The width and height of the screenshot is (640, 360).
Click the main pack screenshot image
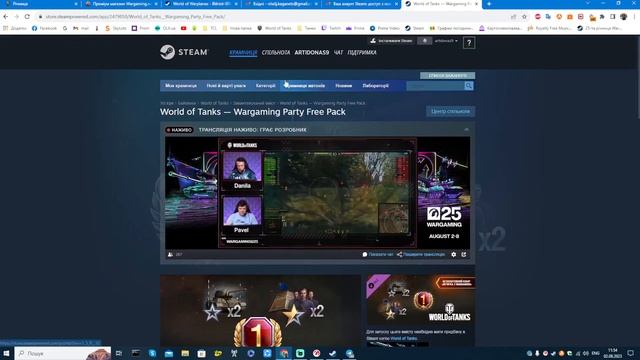point(260,311)
